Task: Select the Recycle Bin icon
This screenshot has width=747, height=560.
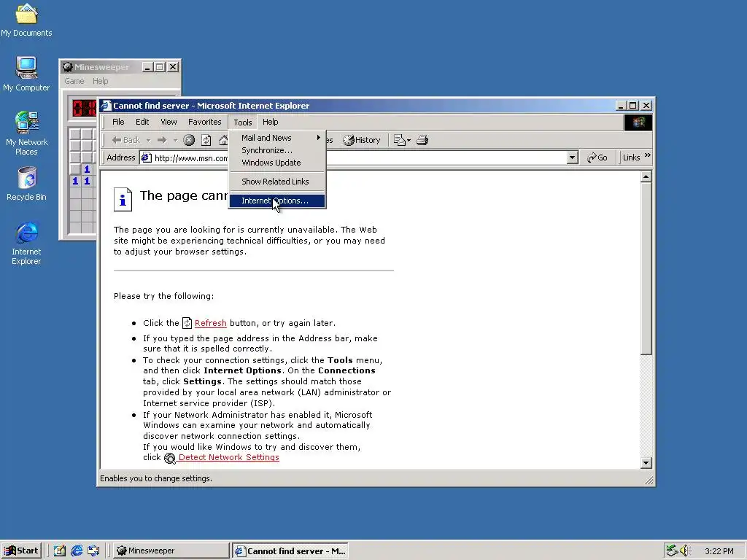Action: coord(26,183)
